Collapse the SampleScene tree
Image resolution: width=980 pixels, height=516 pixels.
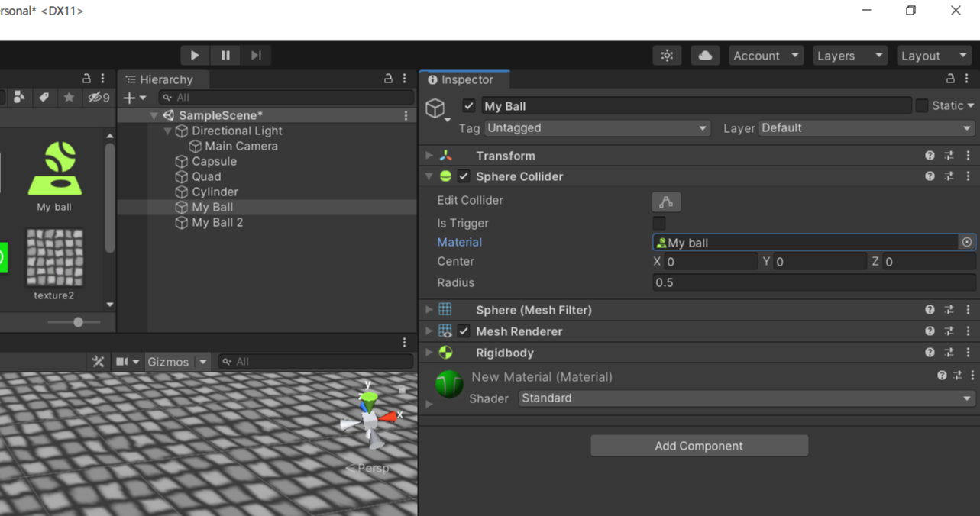coord(154,115)
